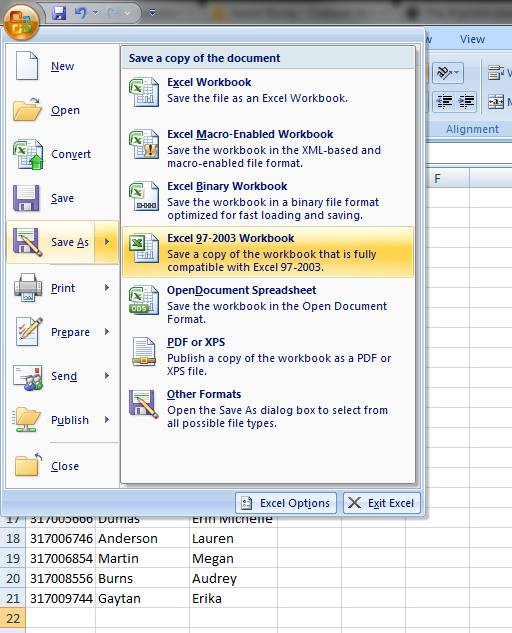
Task: Click cell containing Audrey
Action: [233, 579]
